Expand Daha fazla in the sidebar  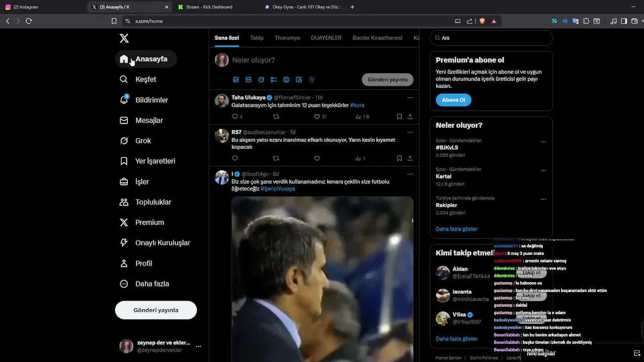(x=144, y=284)
